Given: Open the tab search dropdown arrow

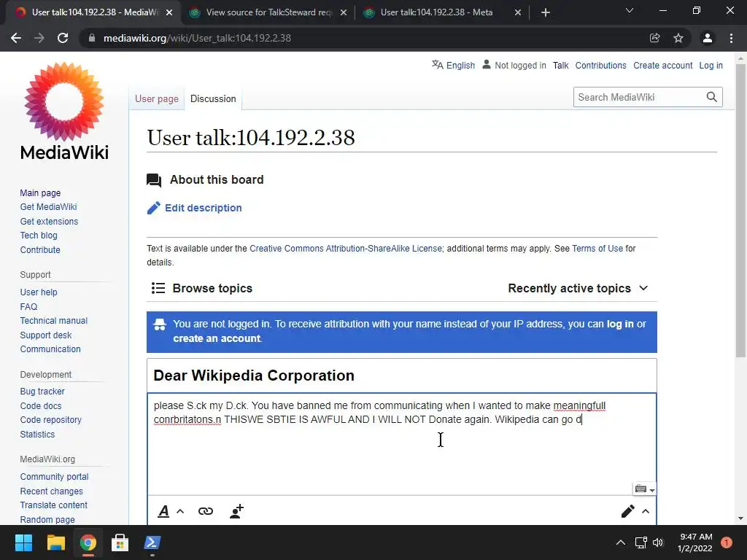Looking at the screenshot, I should click(630, 10).
